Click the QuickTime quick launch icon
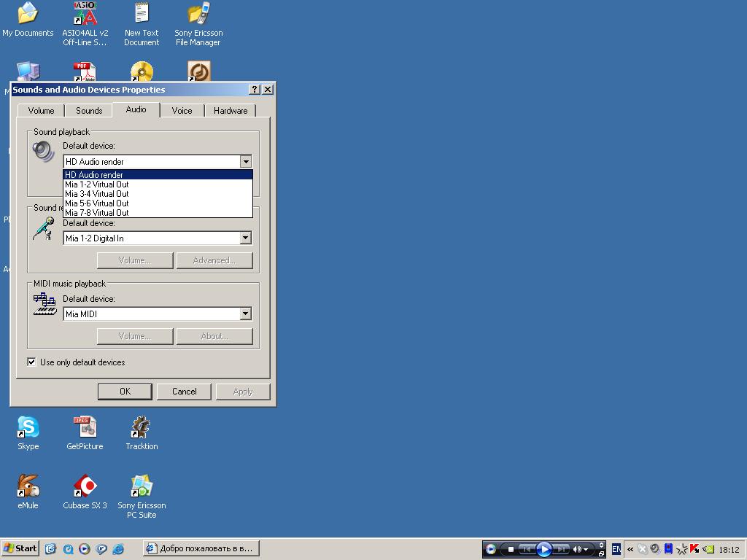 click(68, 549)
